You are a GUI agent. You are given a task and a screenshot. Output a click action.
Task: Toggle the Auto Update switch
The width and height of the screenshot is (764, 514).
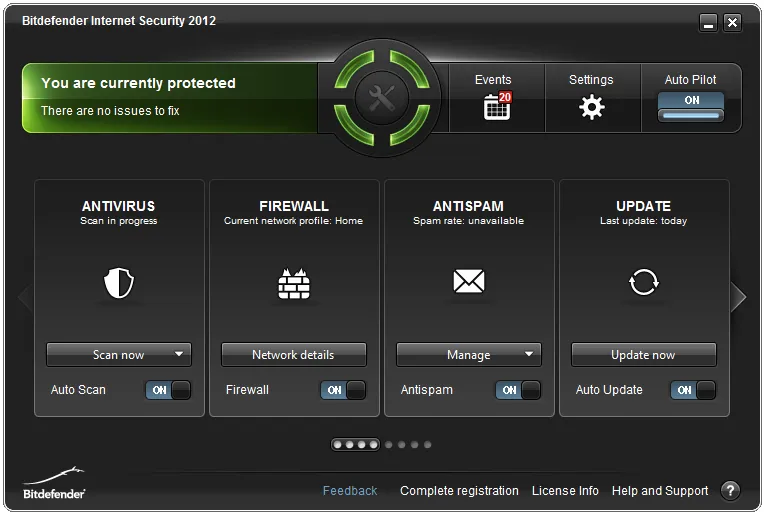(x=693, y=390)
